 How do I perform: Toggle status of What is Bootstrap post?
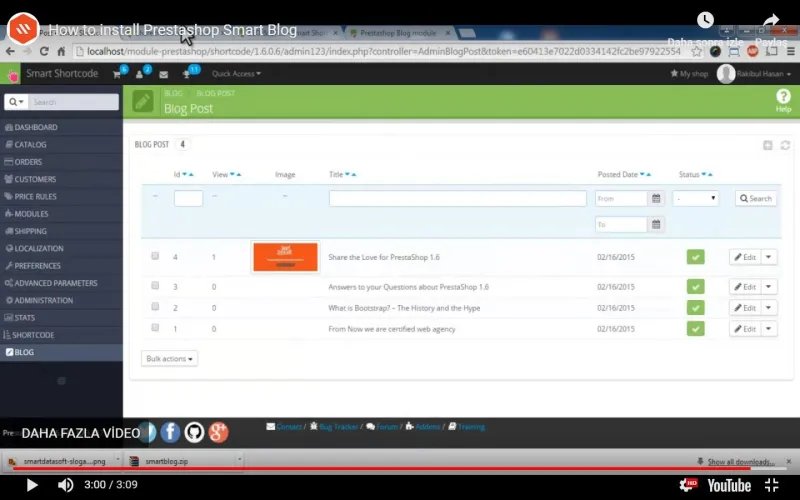coord(695,308)
